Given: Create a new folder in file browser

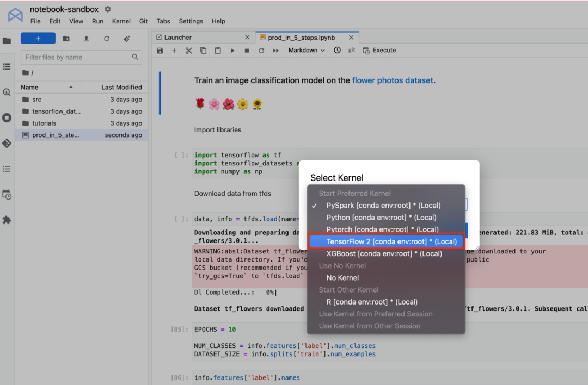Looking at the screenshot, I should (66, 39).
